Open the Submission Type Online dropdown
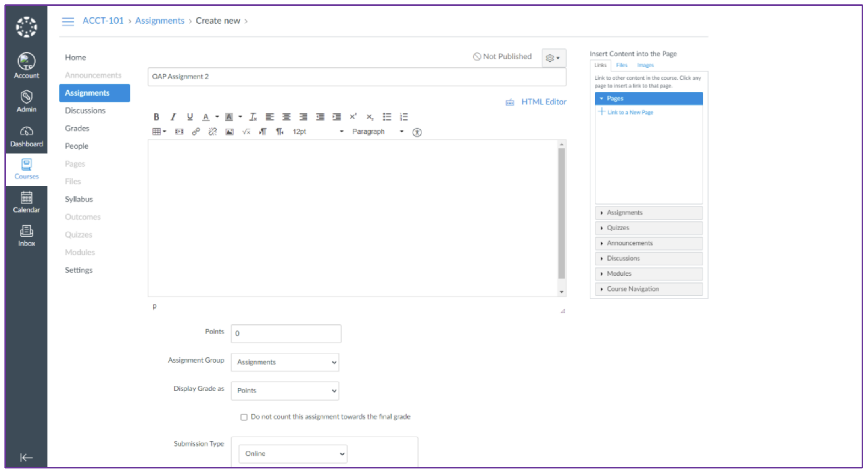This screenshot has width=868, height=472. click(x=293, y=454)
